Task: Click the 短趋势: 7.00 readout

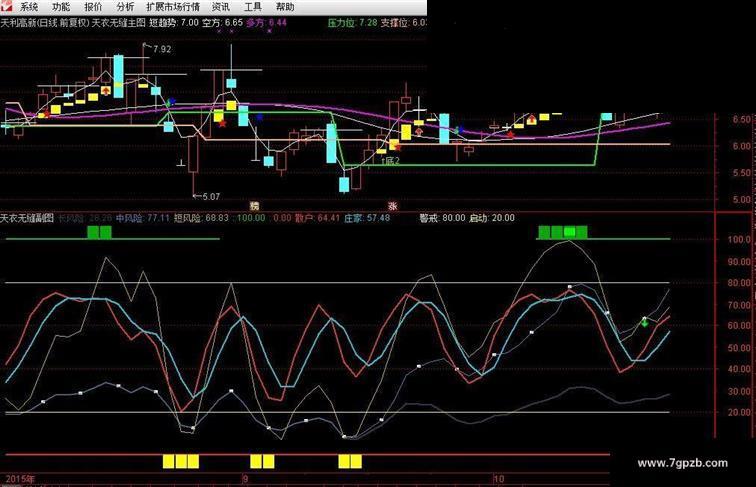Action: pos(174,22)
